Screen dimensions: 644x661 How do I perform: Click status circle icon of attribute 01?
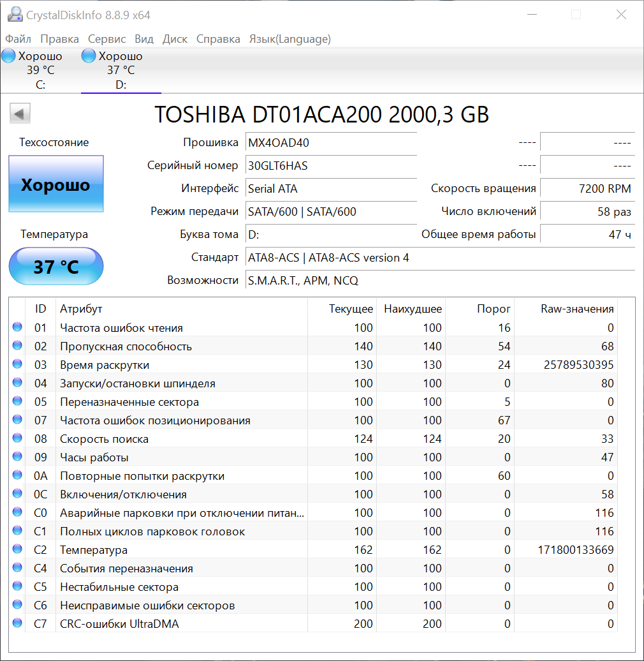17,328
